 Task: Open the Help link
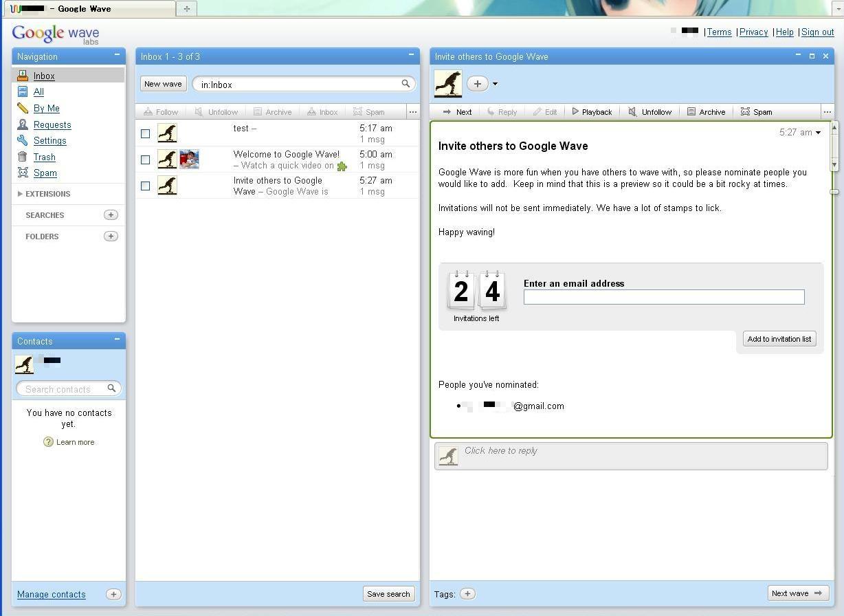pyautogui.click(x=784, y=32)
